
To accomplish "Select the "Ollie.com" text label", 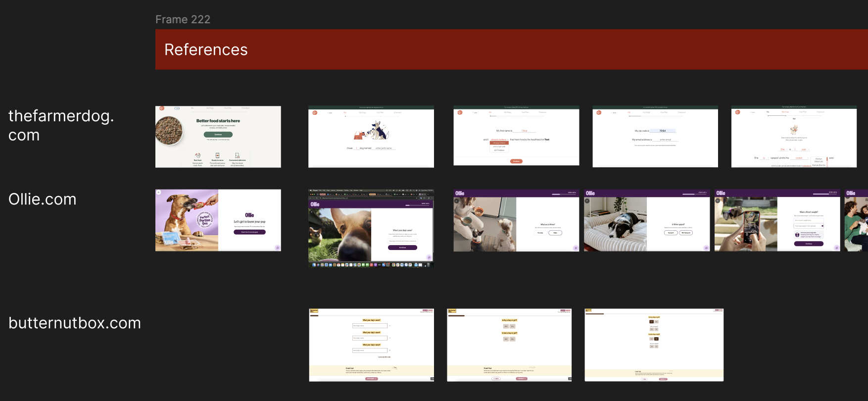I will [43, 199].
